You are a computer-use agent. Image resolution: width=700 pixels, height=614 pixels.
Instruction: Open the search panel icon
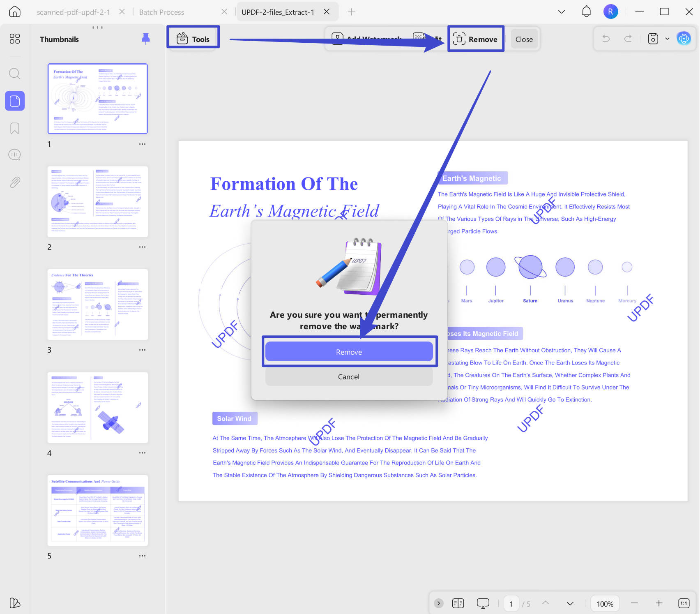(15, 74)
